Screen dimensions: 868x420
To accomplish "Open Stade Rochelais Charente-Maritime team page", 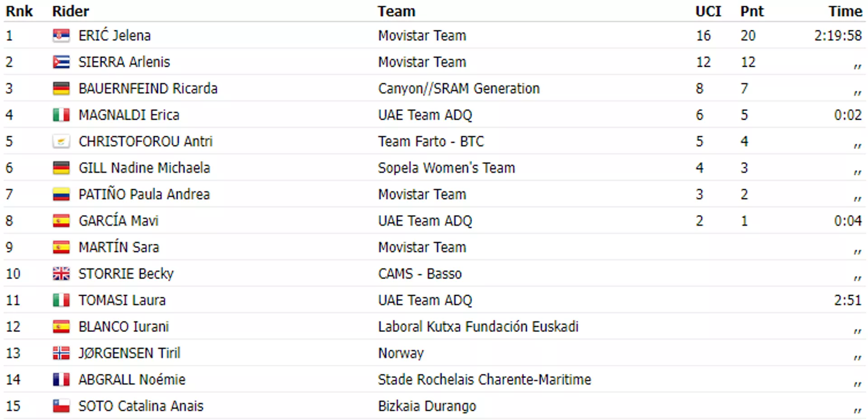I will (484, 379).
